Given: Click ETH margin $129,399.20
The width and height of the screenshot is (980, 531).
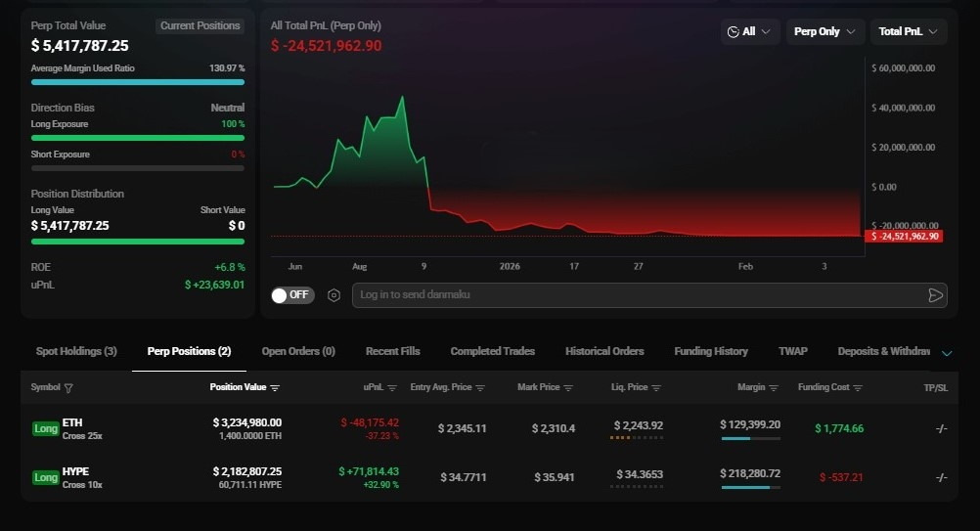Looking at the screenshot, I should 750,424.
